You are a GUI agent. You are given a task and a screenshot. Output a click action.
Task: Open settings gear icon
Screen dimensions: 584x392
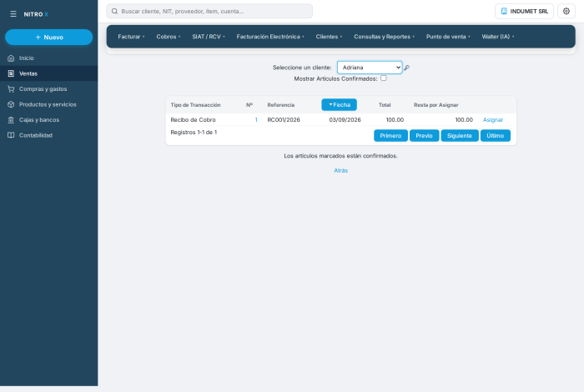[x=566, y=11]
